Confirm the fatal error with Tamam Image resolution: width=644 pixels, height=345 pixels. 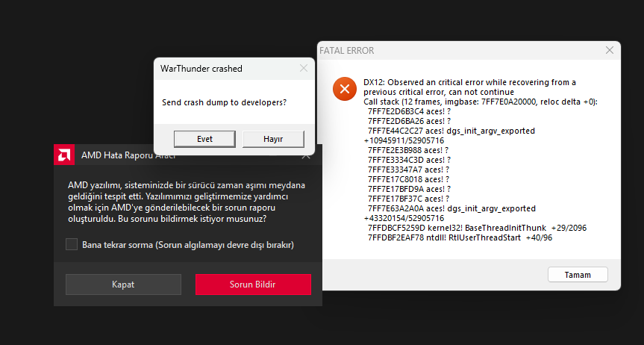(578, 275)
